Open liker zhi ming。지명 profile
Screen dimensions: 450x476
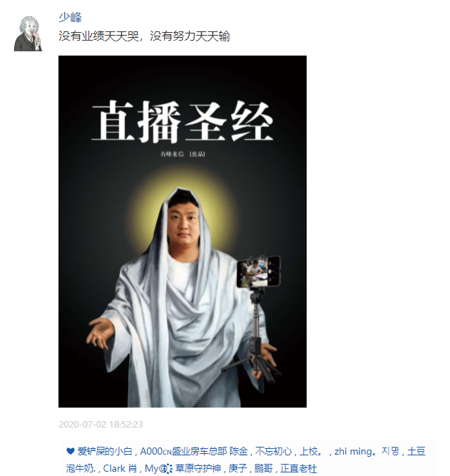tap(367, 451)
